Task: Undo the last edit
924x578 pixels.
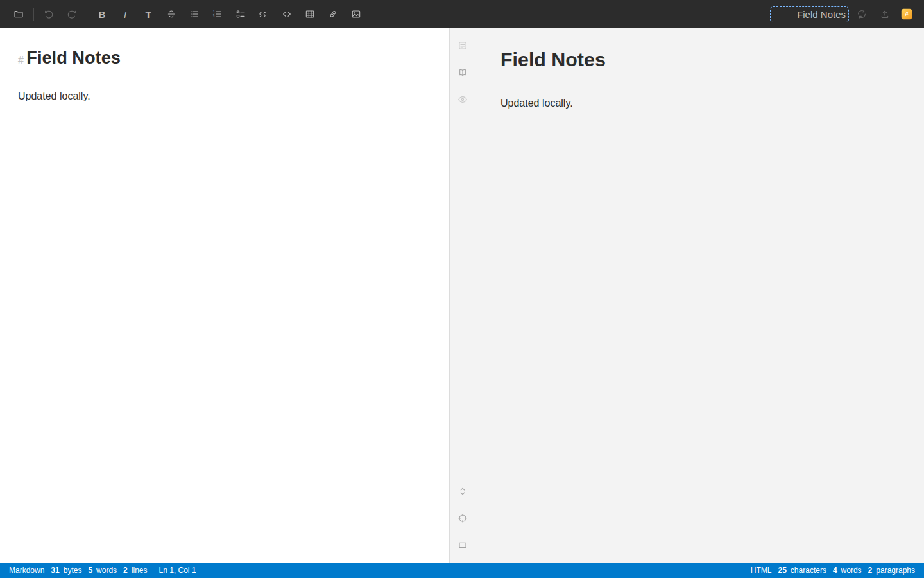Action: (49, 14)
